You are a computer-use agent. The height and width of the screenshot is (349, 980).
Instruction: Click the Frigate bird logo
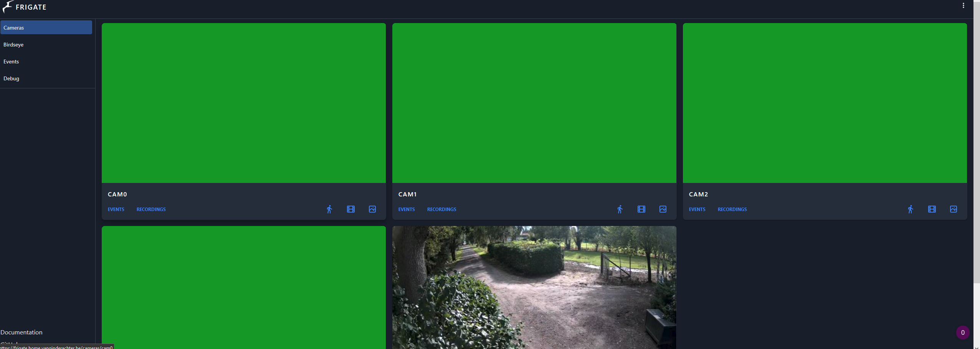tap(8, 7)
